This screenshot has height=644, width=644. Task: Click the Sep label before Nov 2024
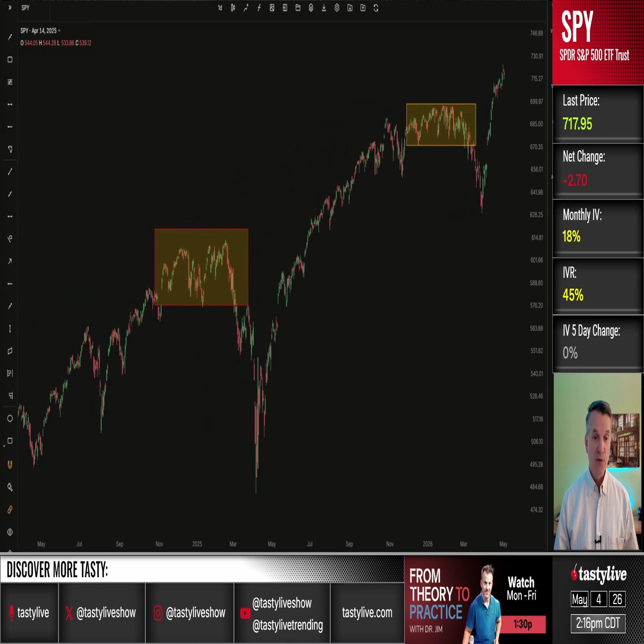pyautogui.click(x=120, y=544)
